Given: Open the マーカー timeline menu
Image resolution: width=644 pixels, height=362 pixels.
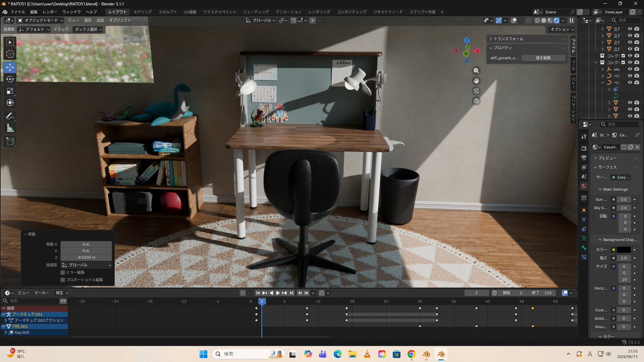Looking at the screenshot, I should (41, 293).
